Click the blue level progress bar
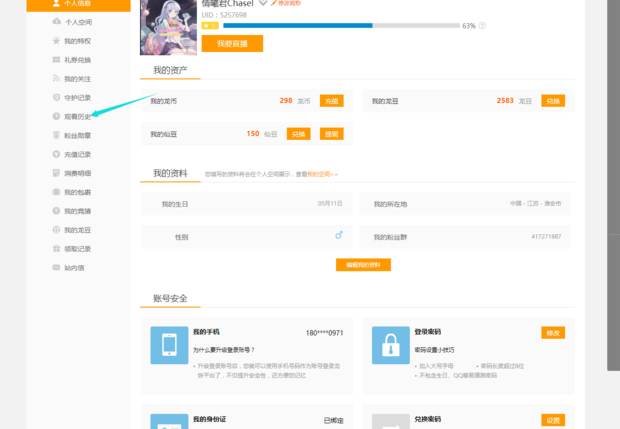The width and height of the screenshot is (620, 429). [x=298, y=26]
